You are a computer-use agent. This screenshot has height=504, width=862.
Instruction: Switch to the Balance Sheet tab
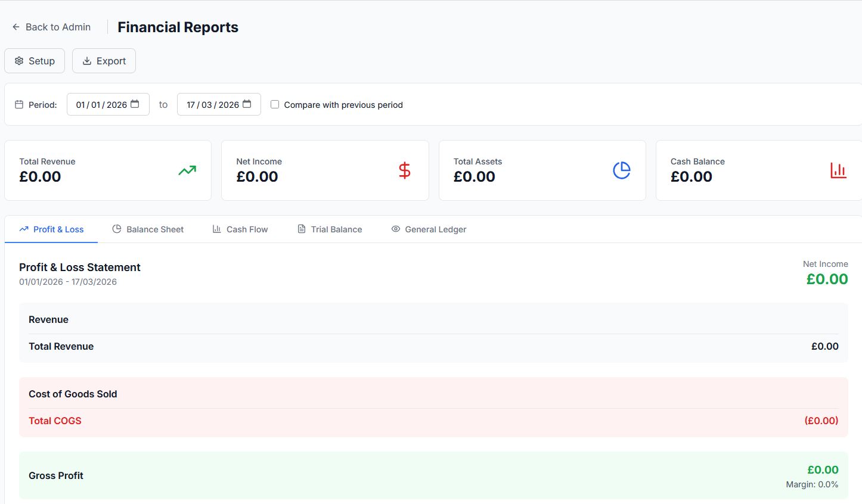148,229
